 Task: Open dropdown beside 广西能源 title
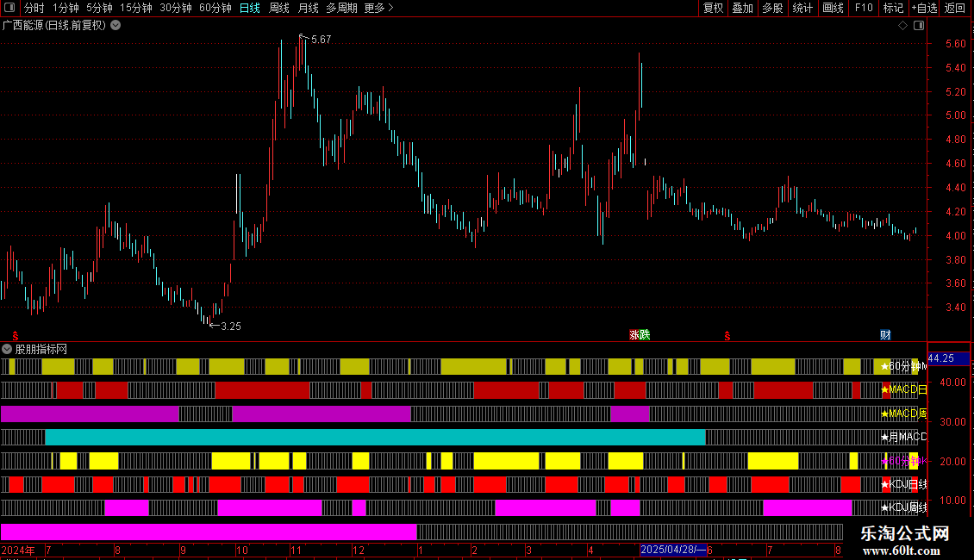pos(116,26)
